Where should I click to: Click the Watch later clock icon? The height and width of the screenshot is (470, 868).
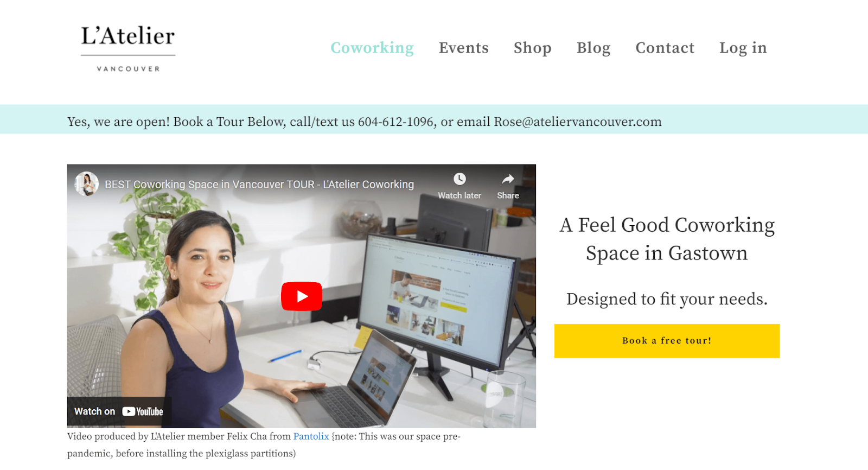[x=459, y=179]
